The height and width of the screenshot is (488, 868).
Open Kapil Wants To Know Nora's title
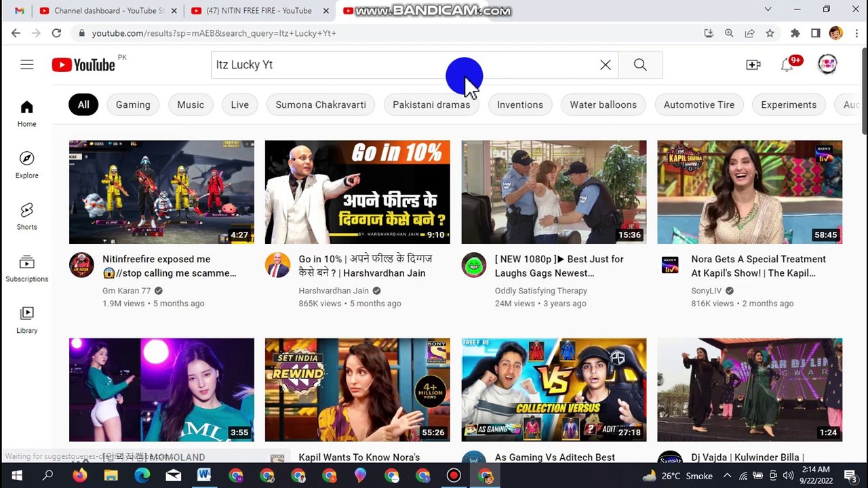click(359, 457)
